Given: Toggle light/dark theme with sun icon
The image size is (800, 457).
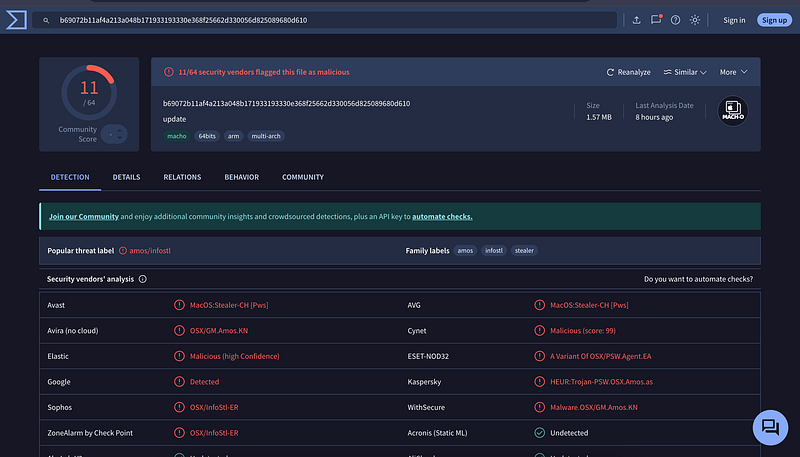Looking at the screenshot, I should (x=695, y=20).
